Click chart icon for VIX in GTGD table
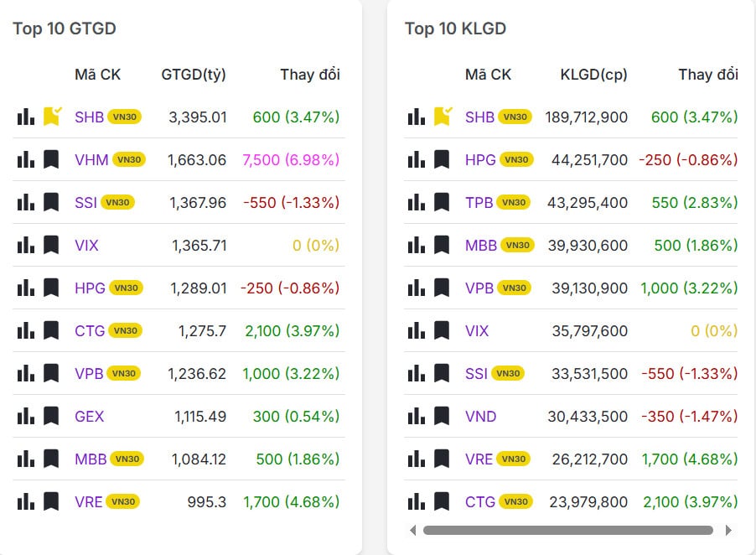756x555 pixels. coord(26,246)
